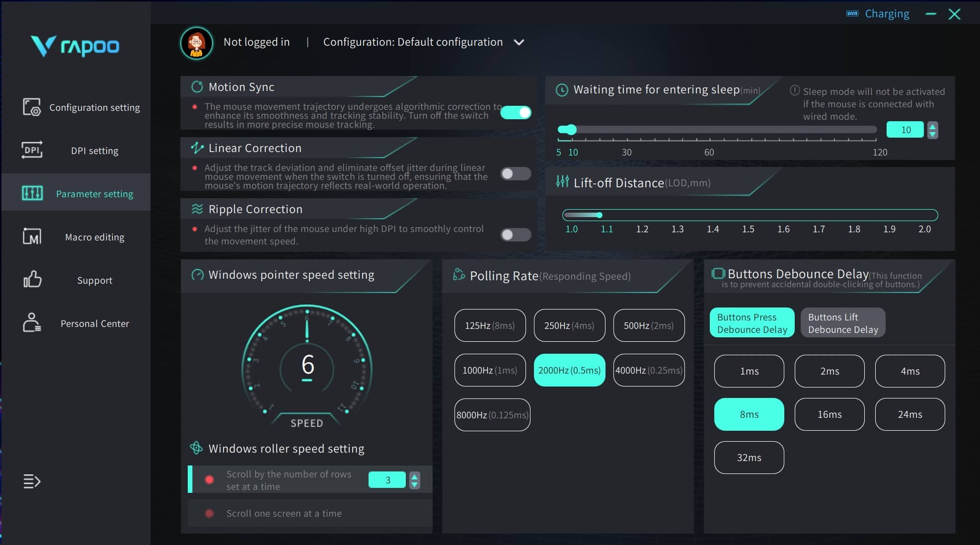Viewport: 980px width, 545px height.
Task: Click the user avatar icon
Action: (x=197, y=43)
